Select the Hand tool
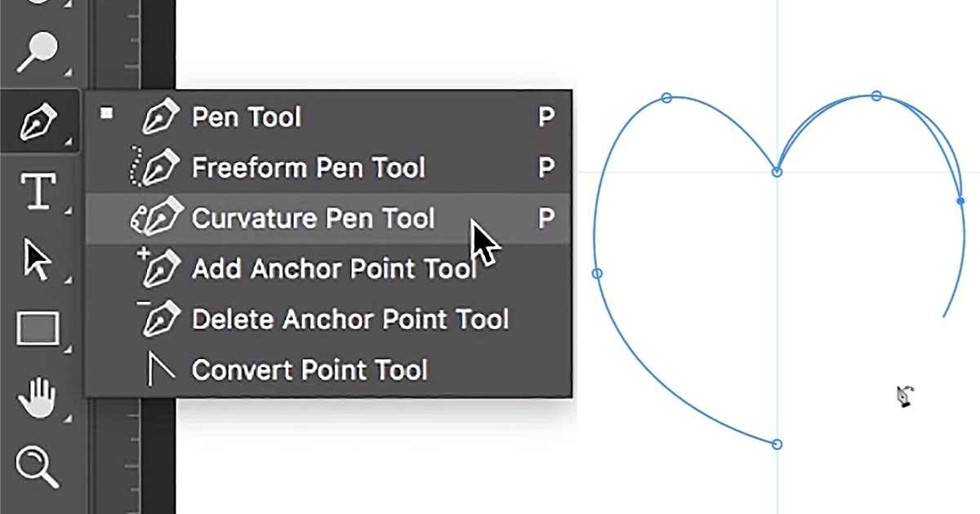The image size is (980, 514). pyautogui.click(x=38, y=399)
